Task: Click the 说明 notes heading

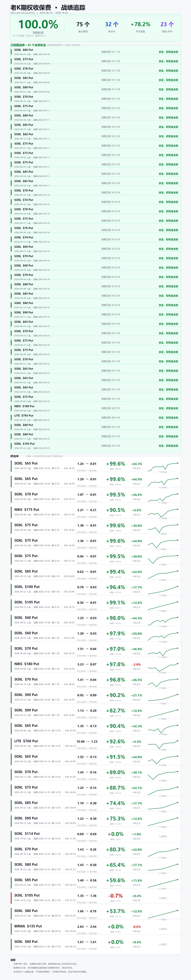Action: point(13,960)
